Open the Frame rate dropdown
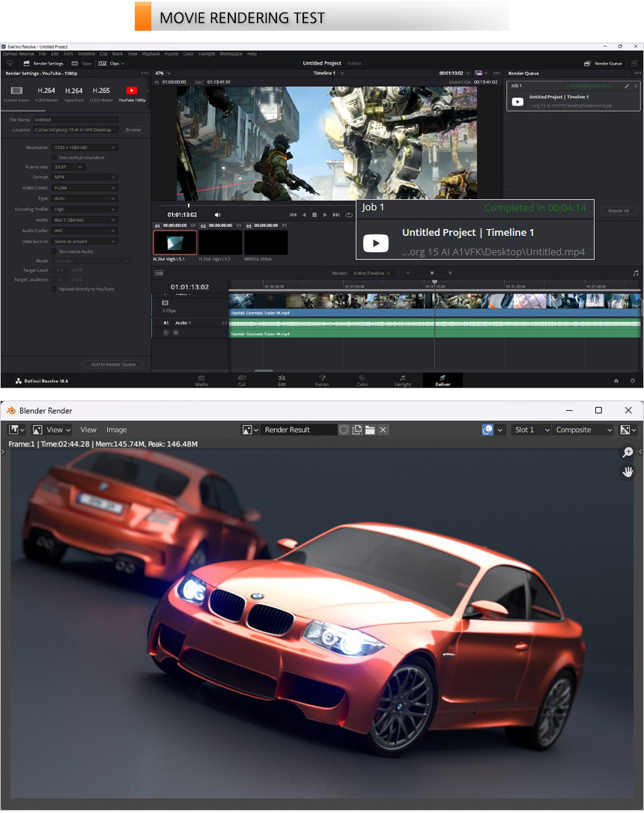Screen dimensions: 644x813 pyautogui.click(x=68, y=167)
